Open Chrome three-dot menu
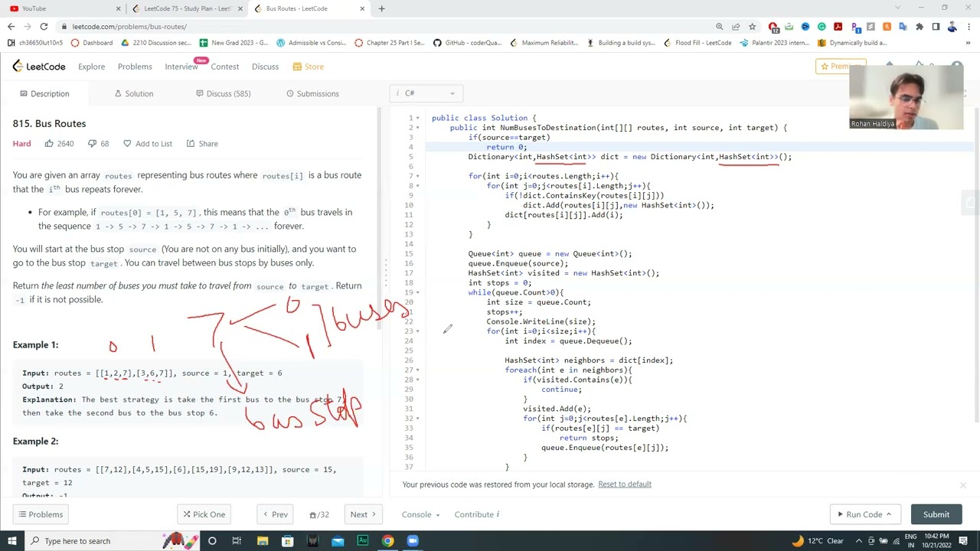 click(x=969, y=26)
